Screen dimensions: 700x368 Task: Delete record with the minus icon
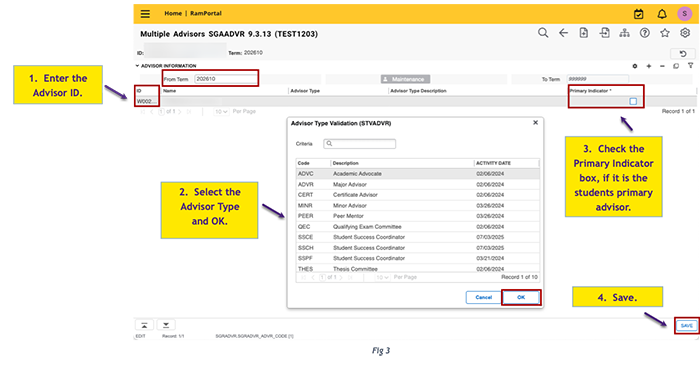[x=662, y=66]
